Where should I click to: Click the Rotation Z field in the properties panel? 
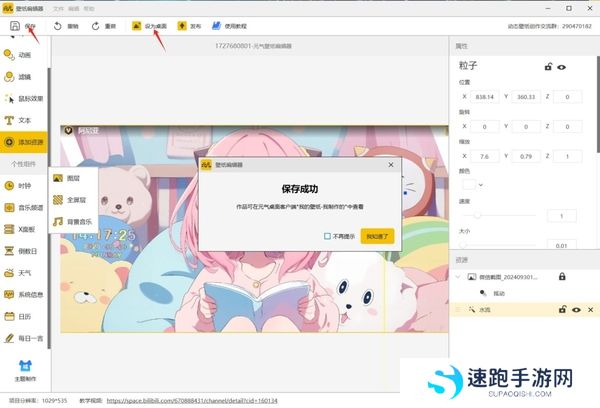coord(567,126)
